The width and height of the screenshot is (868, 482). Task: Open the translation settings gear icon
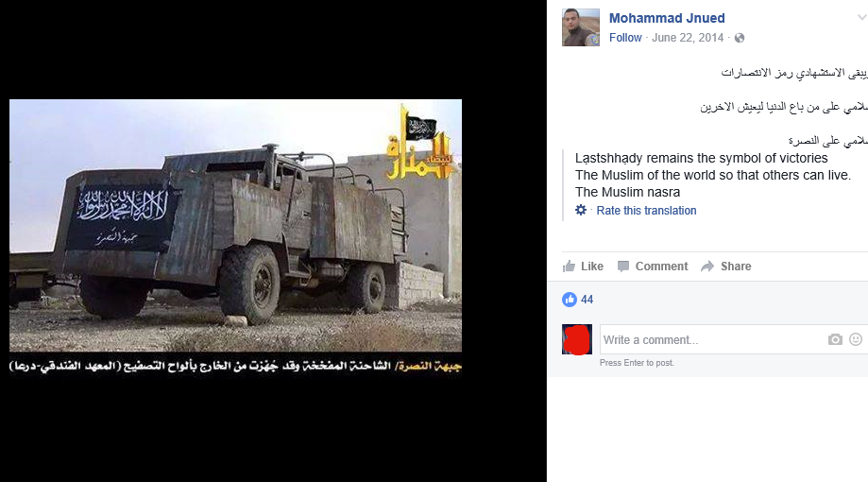click(581, 210)
